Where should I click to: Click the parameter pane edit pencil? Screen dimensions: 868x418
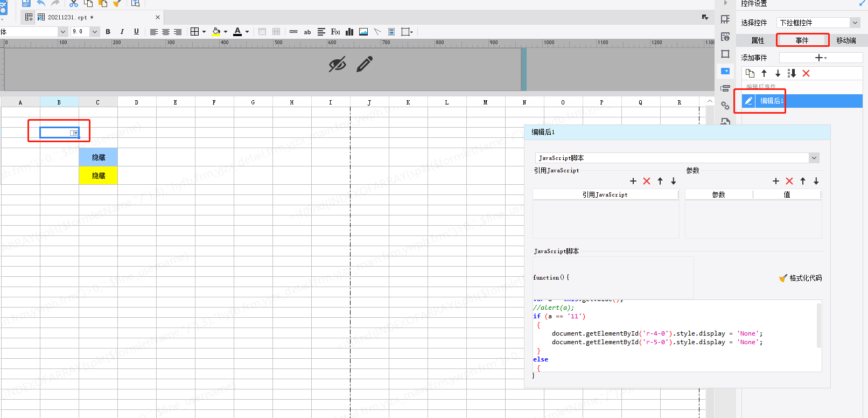[365, 64]
